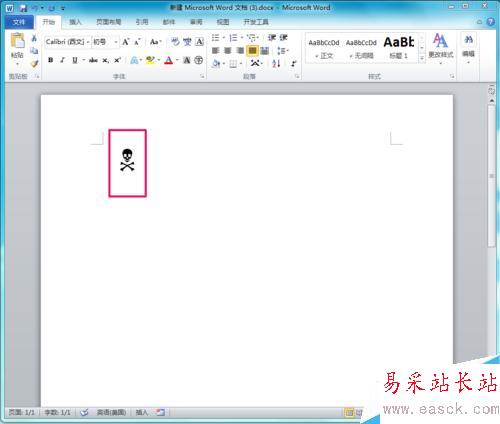This screenshot has height=424, width=500.
Task: Click the Cut scissors icon
Action: (x=34, y=38)
